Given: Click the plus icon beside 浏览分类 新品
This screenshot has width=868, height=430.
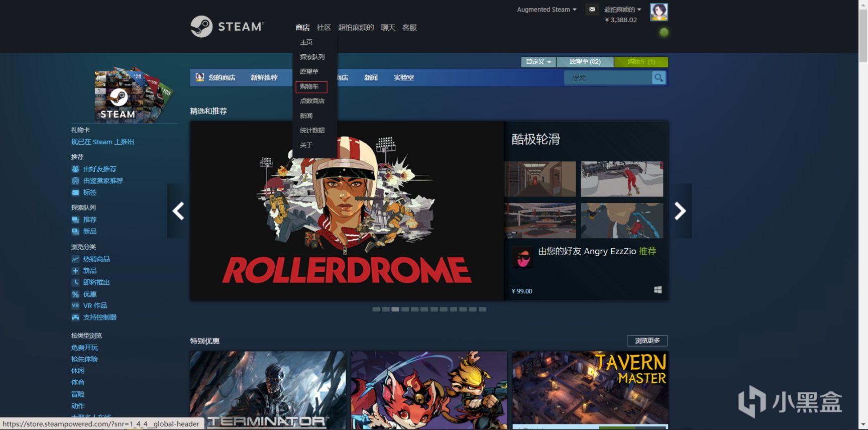Looking at the screenshot, I should (75, 271).
